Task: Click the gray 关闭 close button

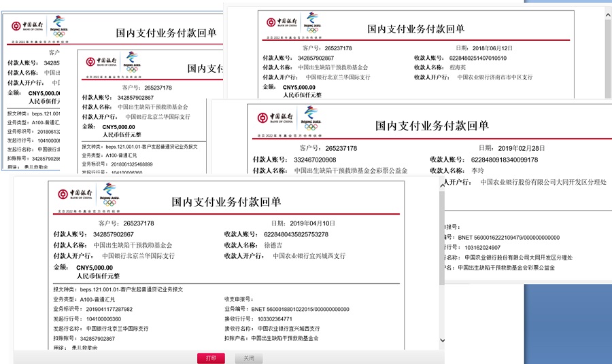Action: [x=249, y=358]
